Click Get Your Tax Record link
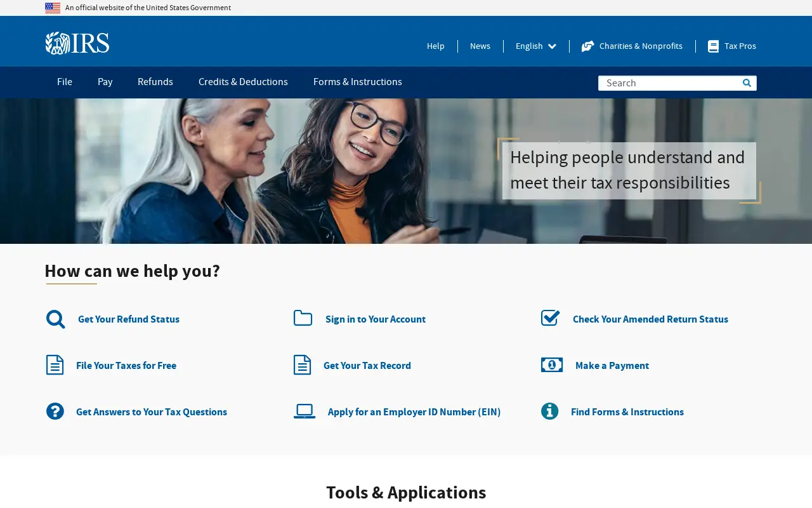This screenshot has width=812, height=508. (x=367, y=366)
